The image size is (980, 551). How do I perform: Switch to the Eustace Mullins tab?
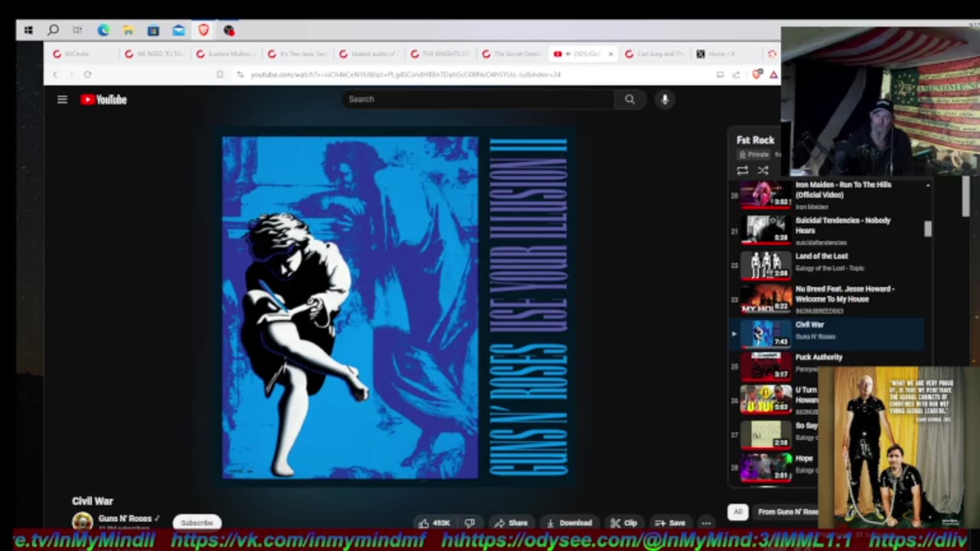pyautogui.click(x=225, y=54)
